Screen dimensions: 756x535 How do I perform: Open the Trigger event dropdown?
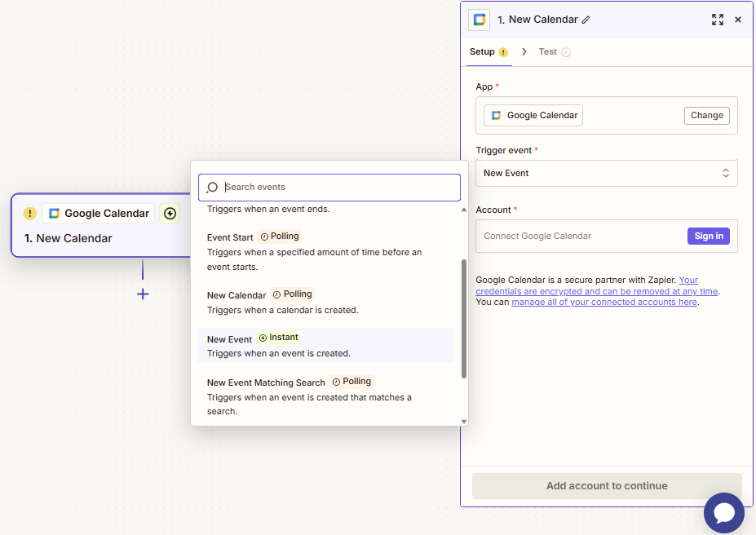coord(607,173)
